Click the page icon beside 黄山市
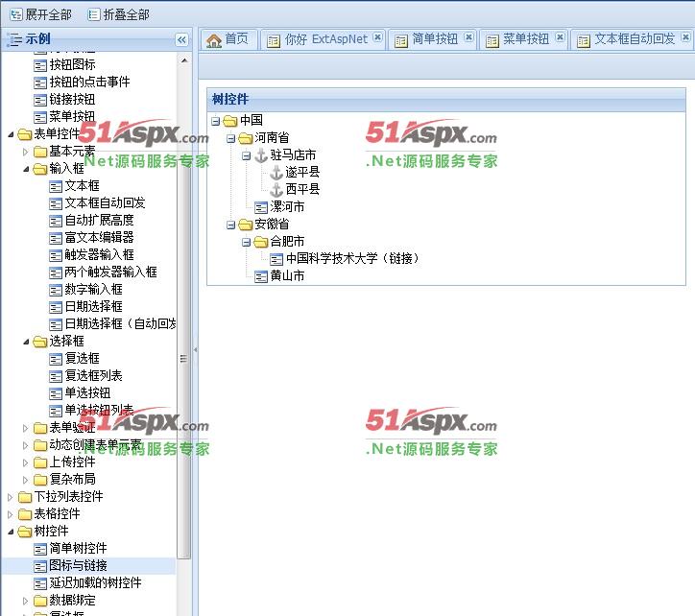The width and height of the screenshot is (695, 616). [261, 276]
